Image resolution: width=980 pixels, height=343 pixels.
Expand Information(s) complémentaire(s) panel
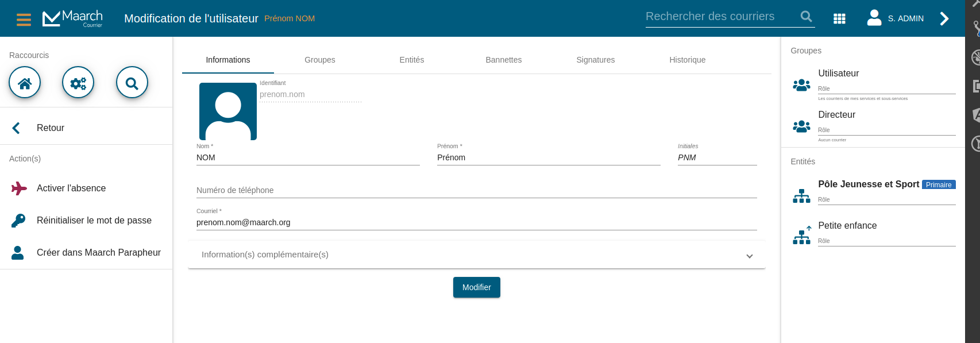pyautogui.click(x=477, y=255)
